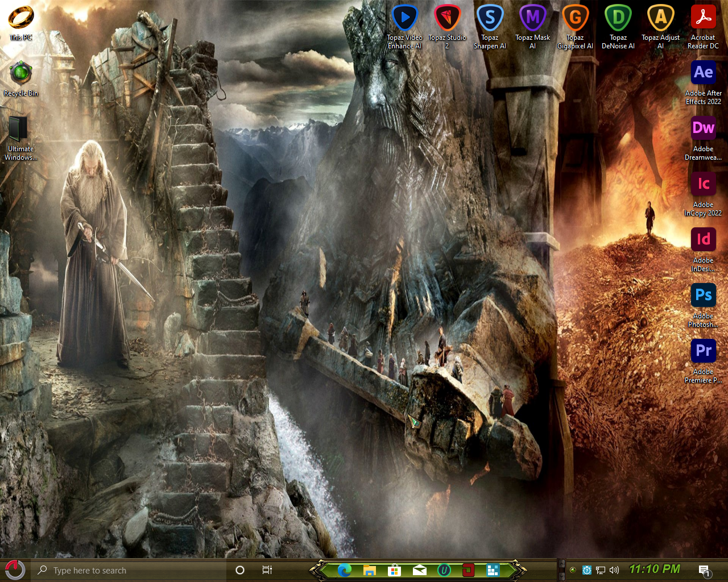Select the Adobe Photoshop icon
The height and width of the screenshot is (582, 728).
click(703, 305)
